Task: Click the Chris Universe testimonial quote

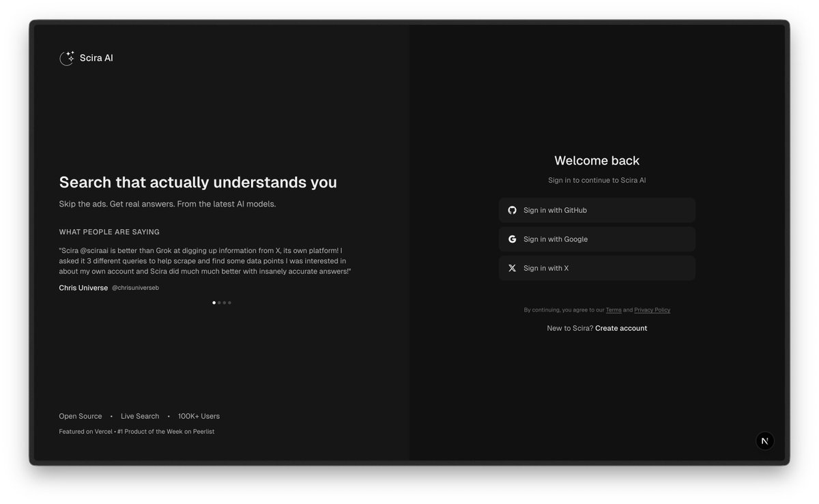Action: (205, 261)
